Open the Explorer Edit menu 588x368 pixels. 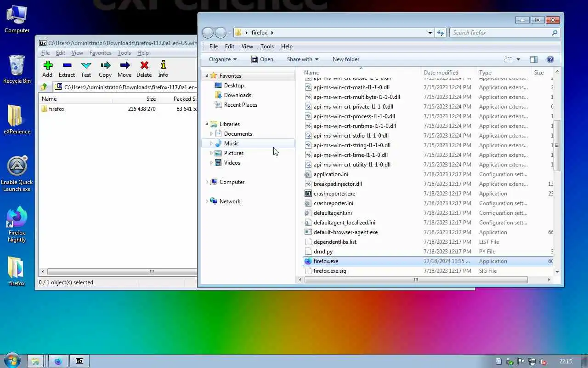(230, 46)
